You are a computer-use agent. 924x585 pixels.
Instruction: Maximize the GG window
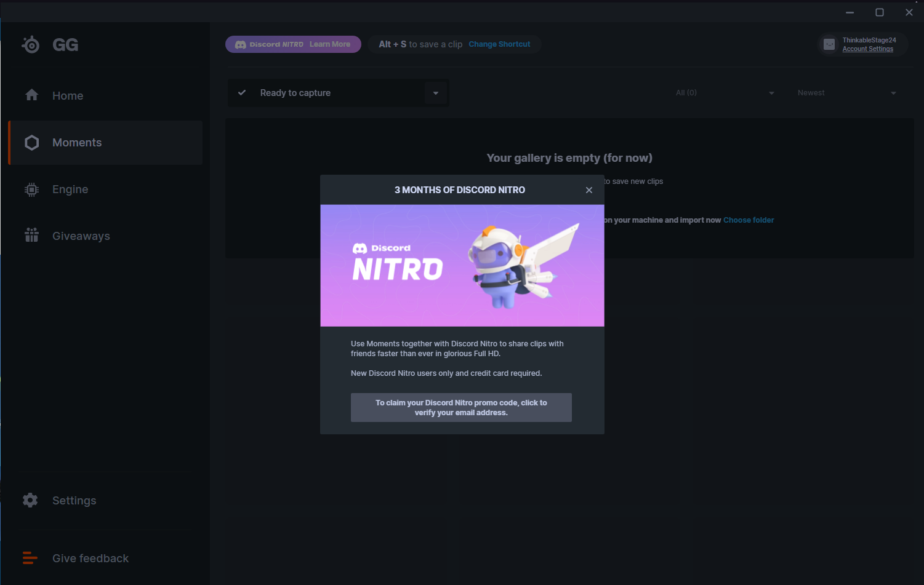click(x=880, y=12)
